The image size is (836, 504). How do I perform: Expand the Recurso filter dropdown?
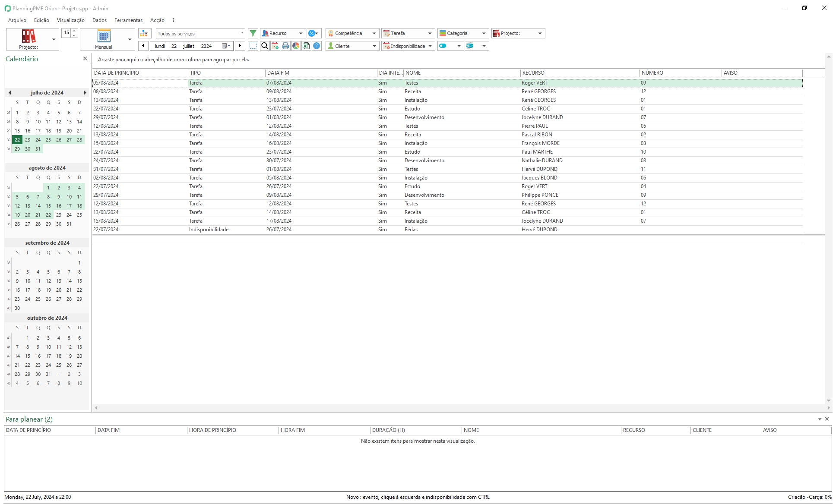pyautogui.click(x=301, y=33)
